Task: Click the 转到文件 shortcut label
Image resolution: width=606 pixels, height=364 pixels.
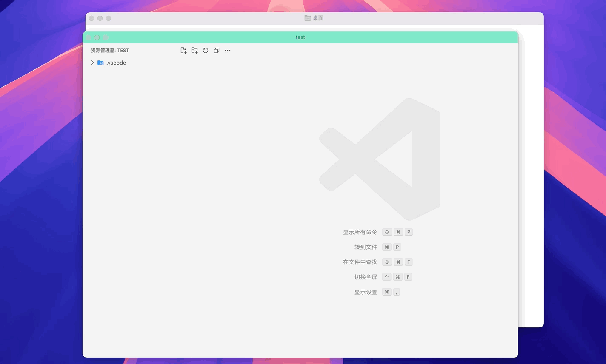Action: pos(366,247)
